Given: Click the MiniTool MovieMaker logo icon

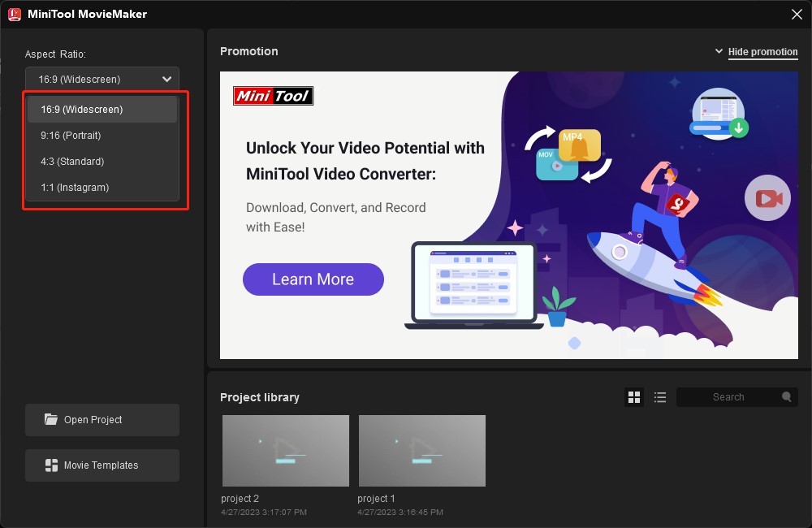Looking at the screenshot, I should click(13, 14).
